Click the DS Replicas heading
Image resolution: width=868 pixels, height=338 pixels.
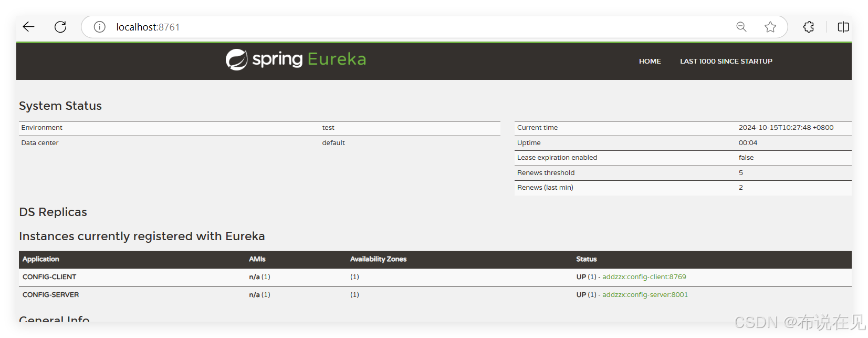click(53, 212)
